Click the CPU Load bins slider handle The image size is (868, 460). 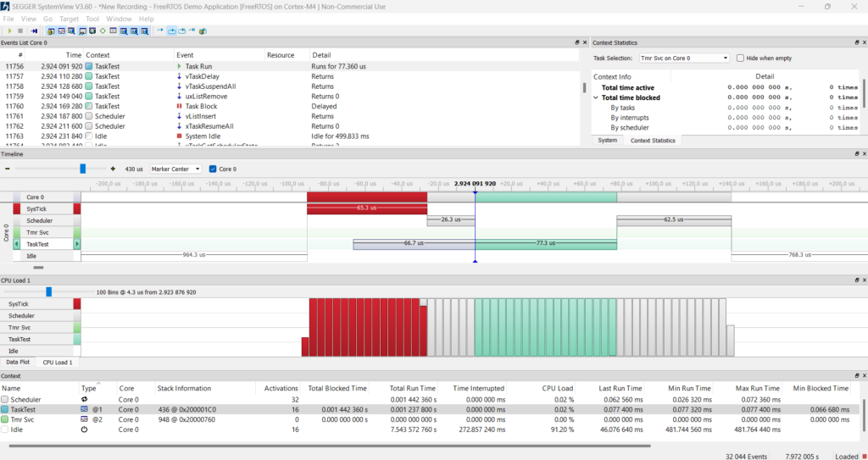pos(48,291)
